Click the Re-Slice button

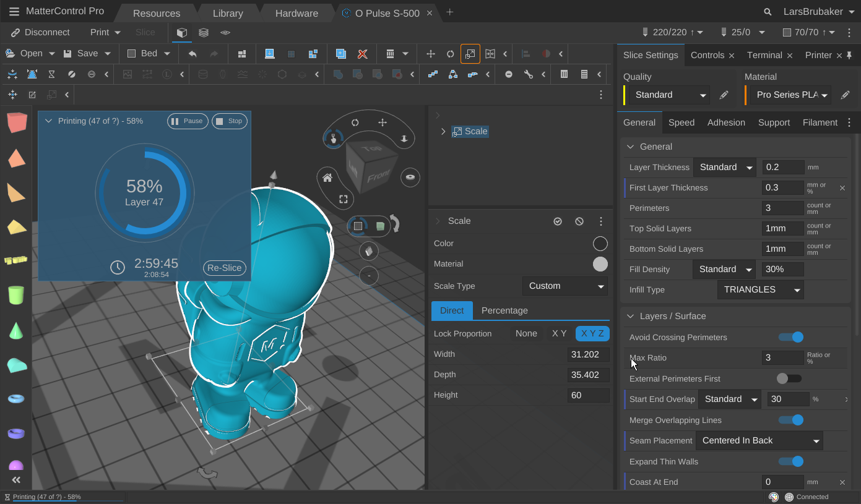tap(224, 268)
